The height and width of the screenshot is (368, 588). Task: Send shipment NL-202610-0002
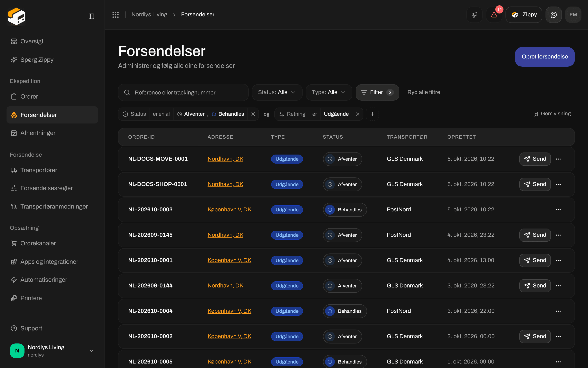tap(535, 336)
